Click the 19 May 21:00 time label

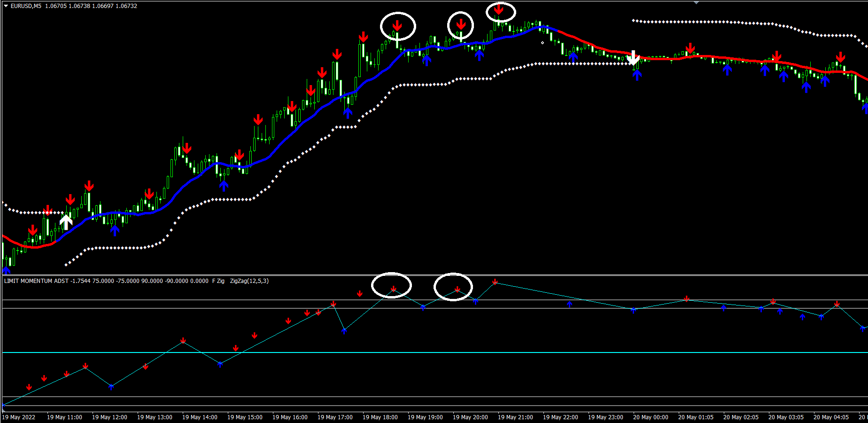(x=515, y=417)
